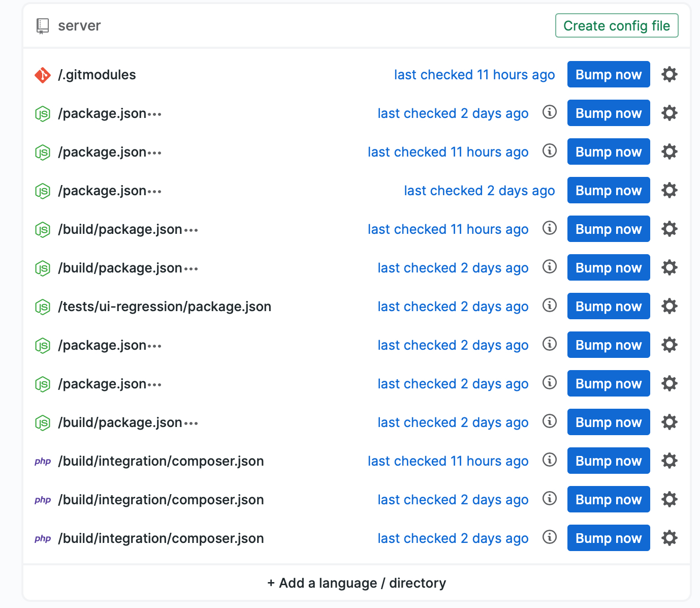The width and height of the screenshot is (700, 608).
Task: Select the /.gitmodules file name
Action: [97, 75]
